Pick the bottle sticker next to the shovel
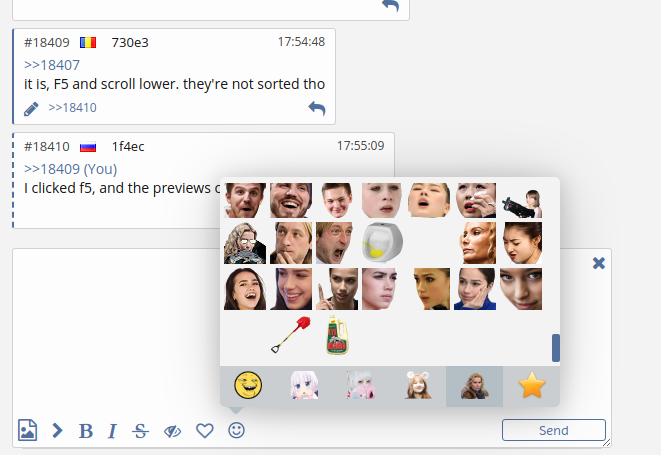The image size is (661, 455). 340,335
